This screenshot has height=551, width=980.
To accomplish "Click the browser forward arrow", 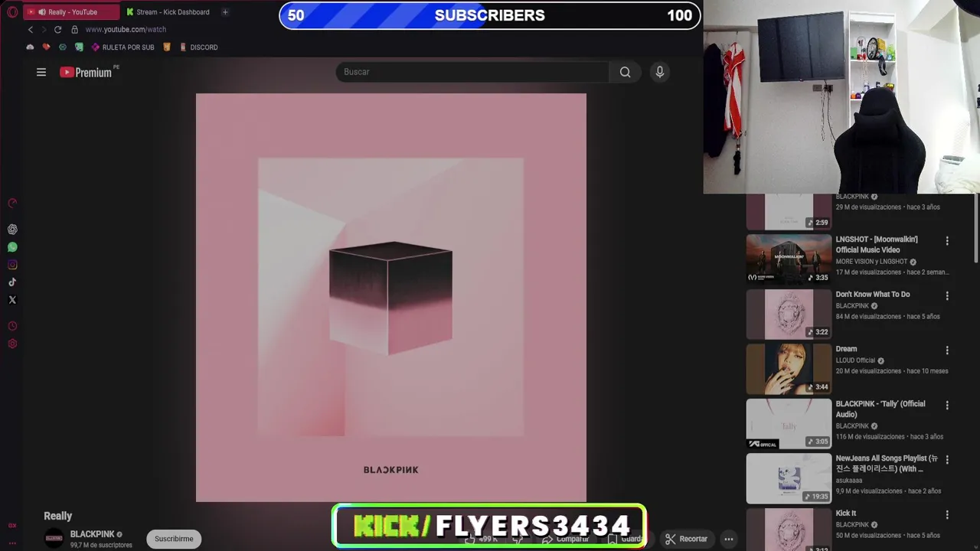I will click(44, 29).
